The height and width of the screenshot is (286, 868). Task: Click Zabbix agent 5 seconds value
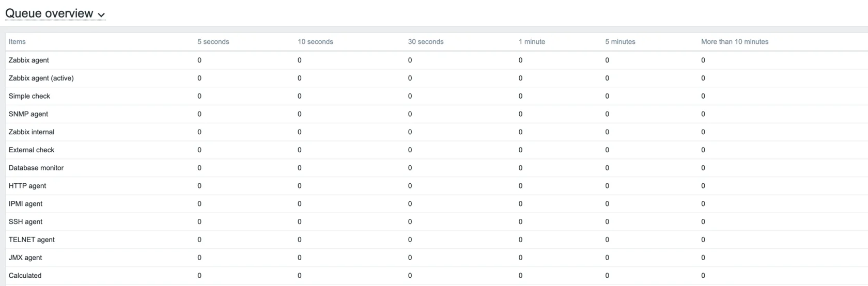(x=199, y=60)
